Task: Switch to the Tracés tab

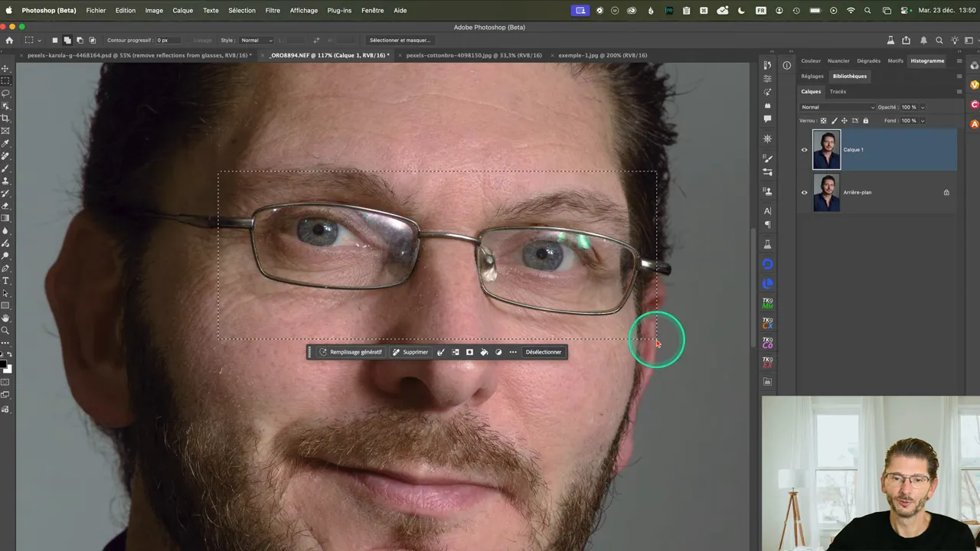Action: click(x=838, y=92)
